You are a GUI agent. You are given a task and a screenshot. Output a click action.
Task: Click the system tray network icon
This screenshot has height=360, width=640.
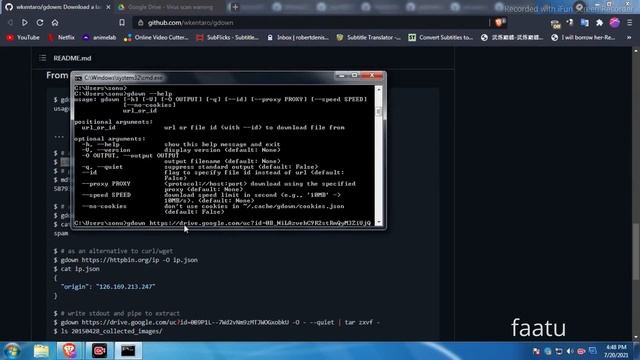tap(559, 351)
